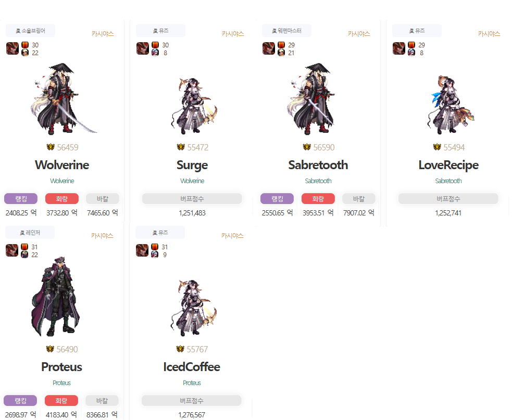Select the purple 랭킹 tab under Wolverine
This screenshot has height=420, width=512.
coord(21,199)
